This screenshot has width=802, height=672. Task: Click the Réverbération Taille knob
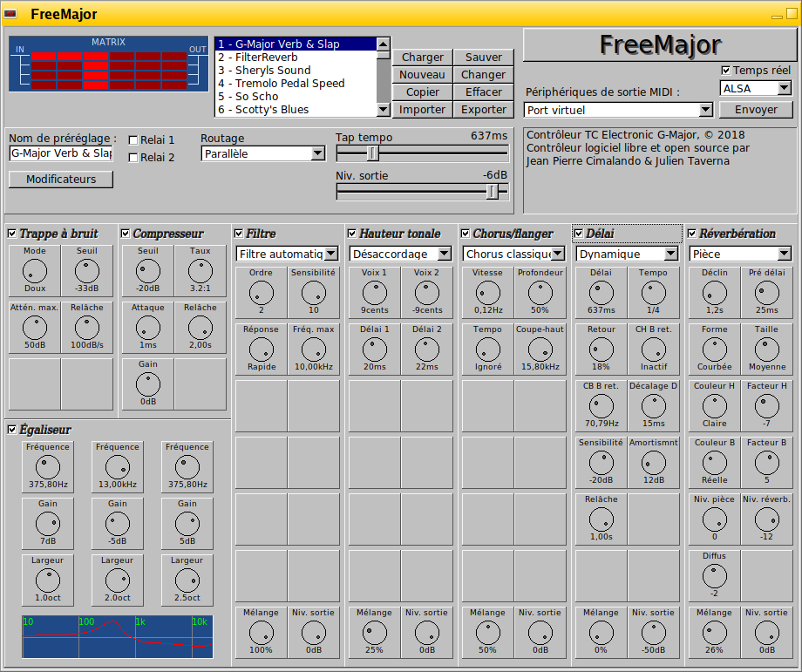pyautogui.click(x=767, y=350)
